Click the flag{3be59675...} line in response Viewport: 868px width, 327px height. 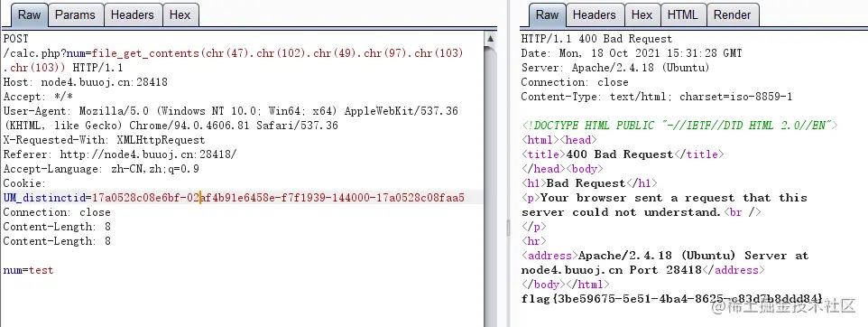pyautogui.click(x=672, y=299)
